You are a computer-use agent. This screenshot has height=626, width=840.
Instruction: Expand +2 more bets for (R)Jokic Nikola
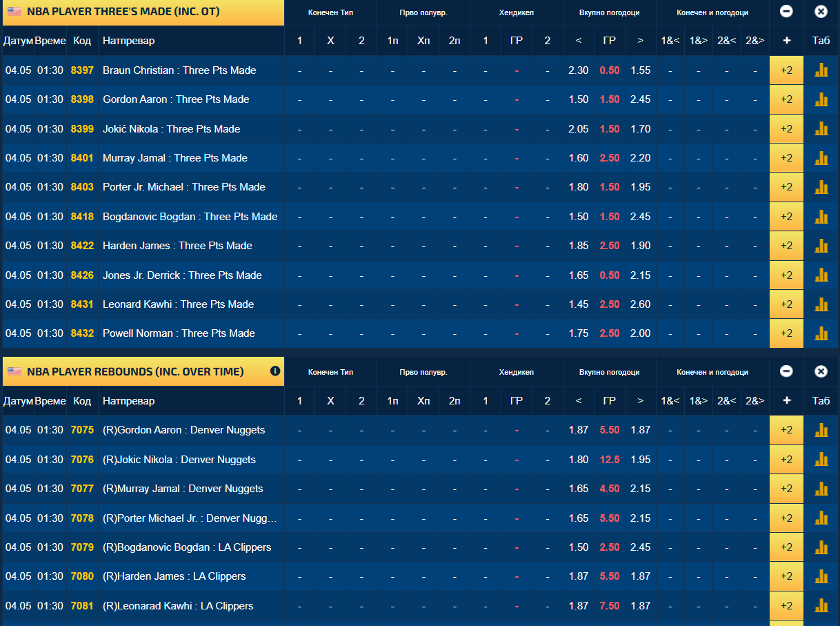[787, 460]
